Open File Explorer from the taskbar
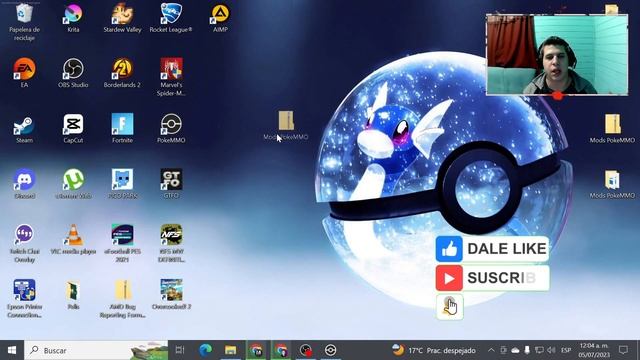 pyautogui.click(x=231, y=350)
